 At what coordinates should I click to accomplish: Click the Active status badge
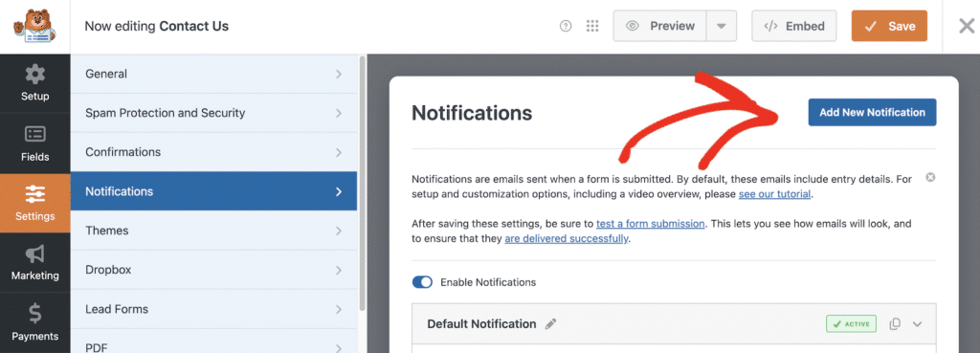pyautogui.click(x=851, y=323)
